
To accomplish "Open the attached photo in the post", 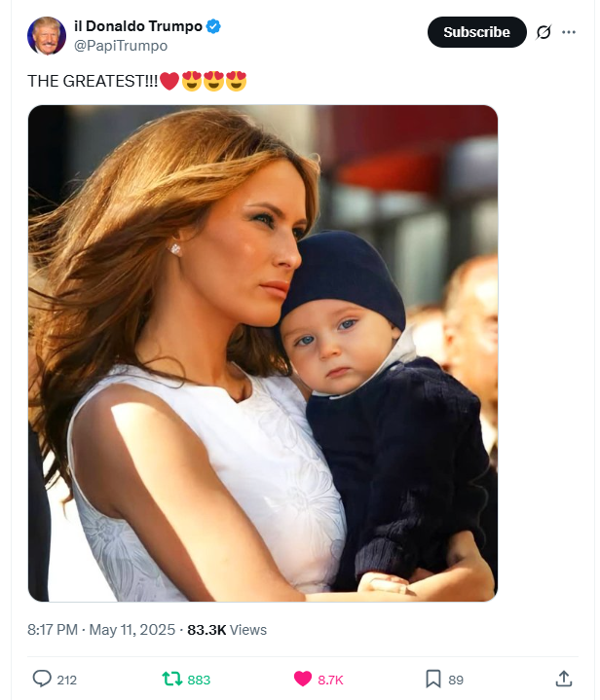I will pos(263,353).
